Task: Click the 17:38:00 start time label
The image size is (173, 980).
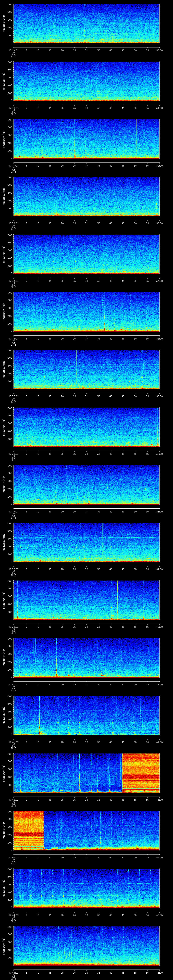Action: (13, 569)
